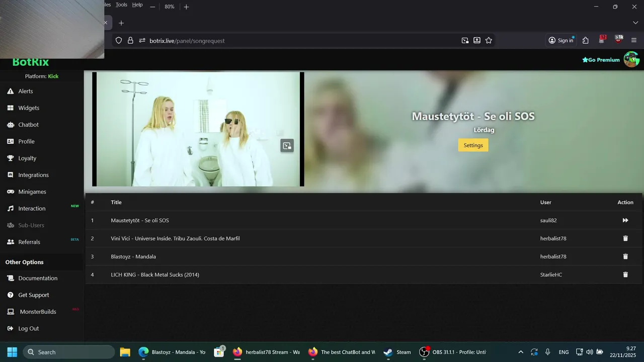Click the browser address bar
The width and height of the screenshot is (644, 362).
(x=302, y=41)
